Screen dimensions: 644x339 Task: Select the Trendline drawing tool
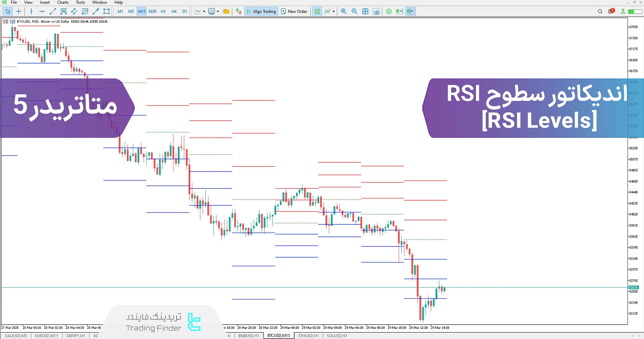click(52, 11)
